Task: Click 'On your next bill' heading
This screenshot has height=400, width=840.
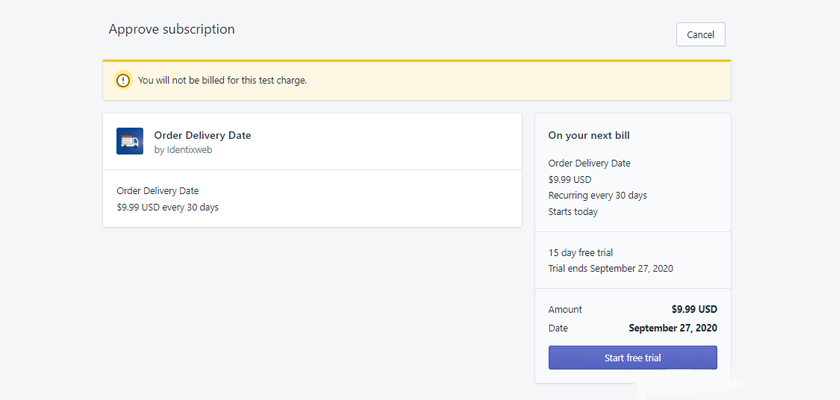Action: [589, 135]
